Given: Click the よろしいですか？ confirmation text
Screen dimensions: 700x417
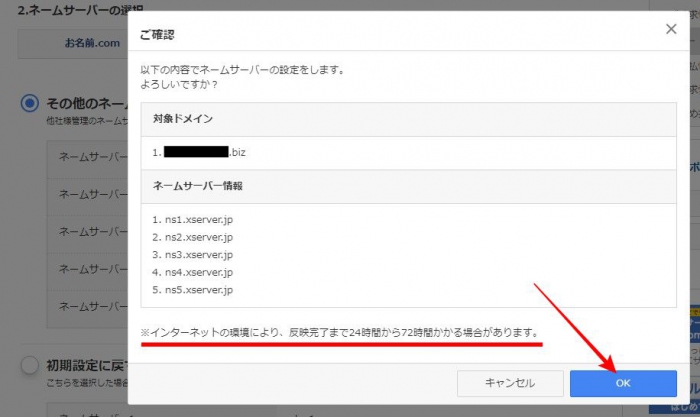Looking at the screenshot, I should 179,84.
